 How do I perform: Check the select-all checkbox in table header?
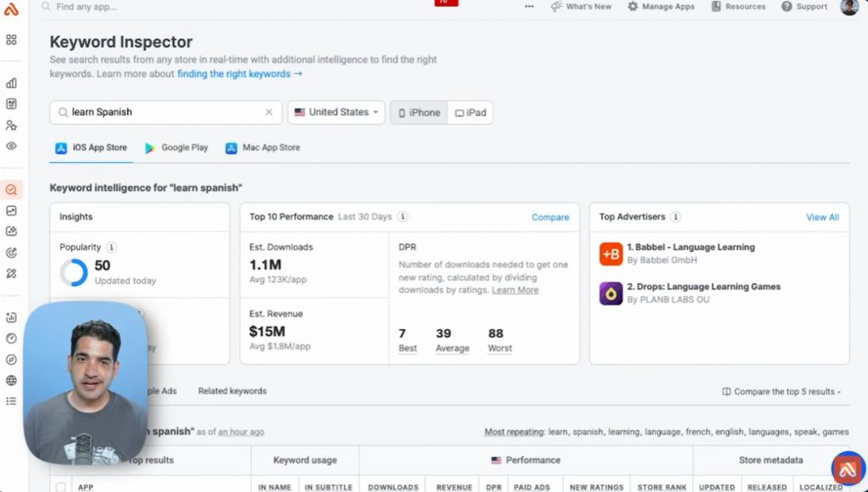coord(61,487)
